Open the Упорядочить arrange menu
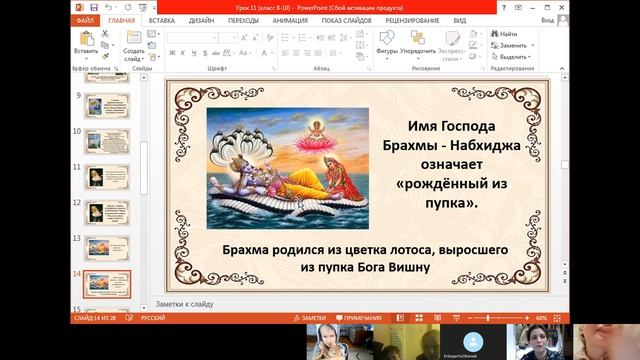Viewport: 640px width, 360px height. point(418,45)
